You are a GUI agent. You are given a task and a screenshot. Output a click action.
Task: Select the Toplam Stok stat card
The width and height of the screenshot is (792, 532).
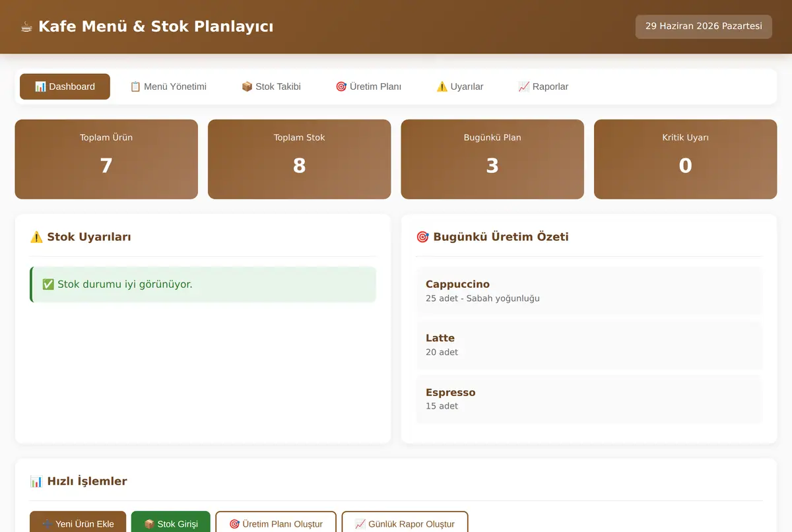pyautogui.click(x=300, y=159)
